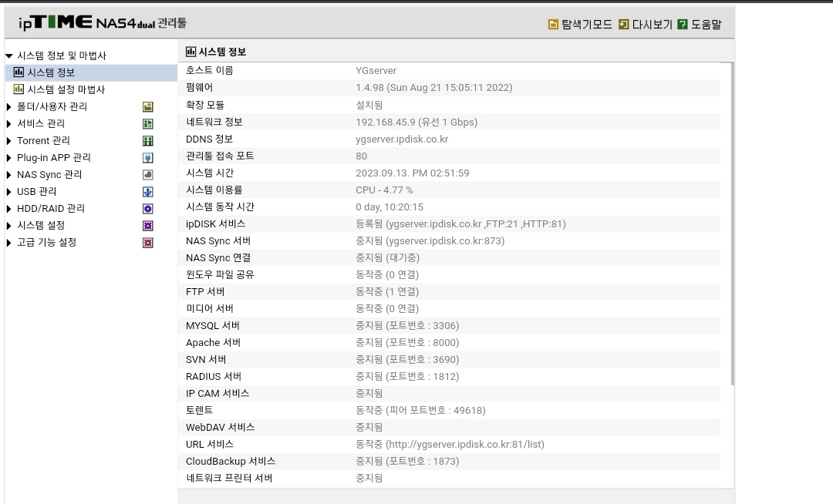Open the NAS Sync 관리 label
This screenshot has width=833, height=504.
click(x=49, y=174)
